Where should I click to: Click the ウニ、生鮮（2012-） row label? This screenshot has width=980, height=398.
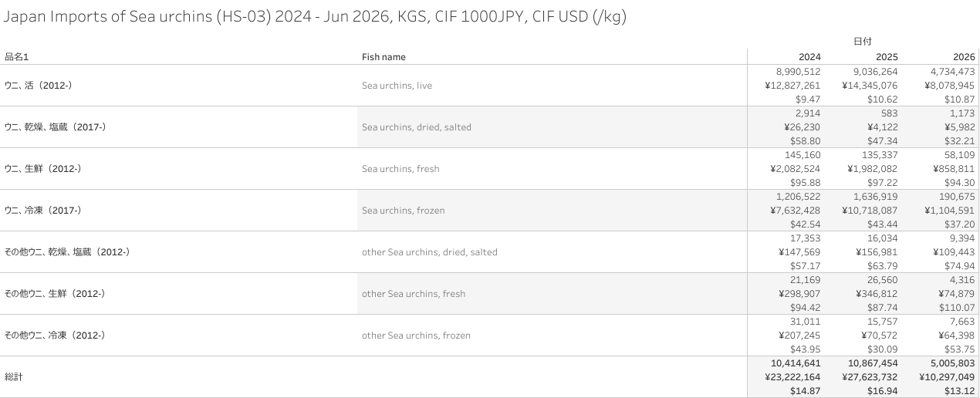coord(43,169)
